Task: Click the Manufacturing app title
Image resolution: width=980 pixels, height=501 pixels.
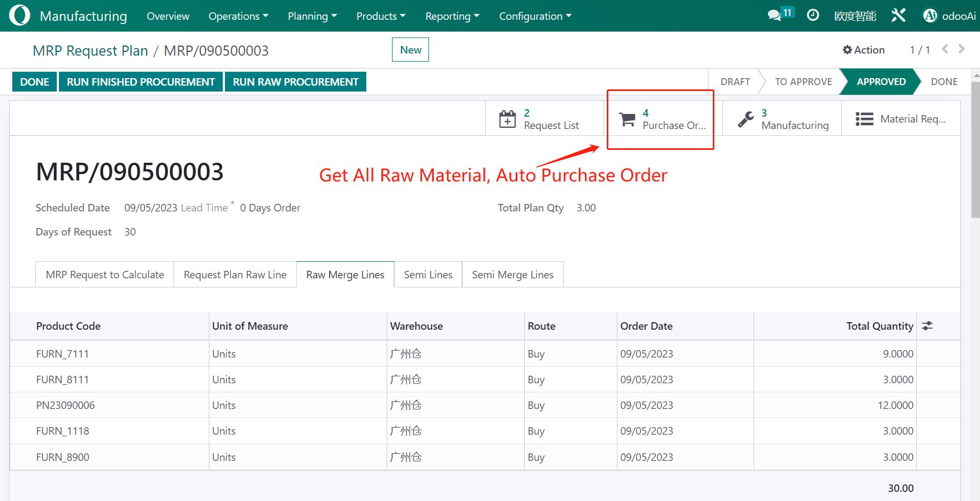Action: point(84,16)
